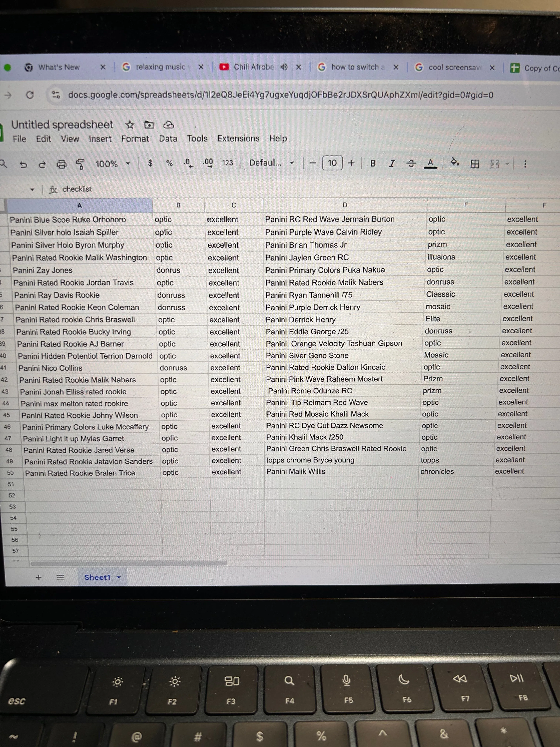Viewport: 560px width, 747px height.
Task: Click the browser forward arrow
Action: coord(8,95)
